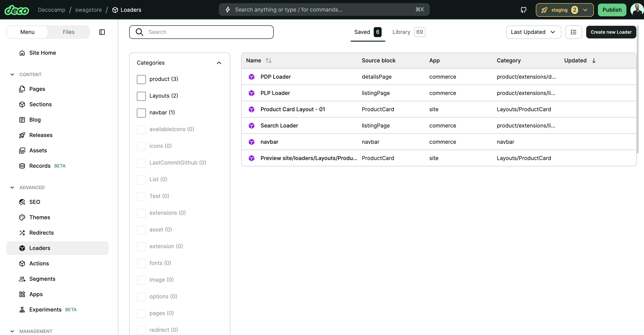Switch to the Files tab
Screen dimensions: 644x335
pyautogui.click(x=68, y=32)
